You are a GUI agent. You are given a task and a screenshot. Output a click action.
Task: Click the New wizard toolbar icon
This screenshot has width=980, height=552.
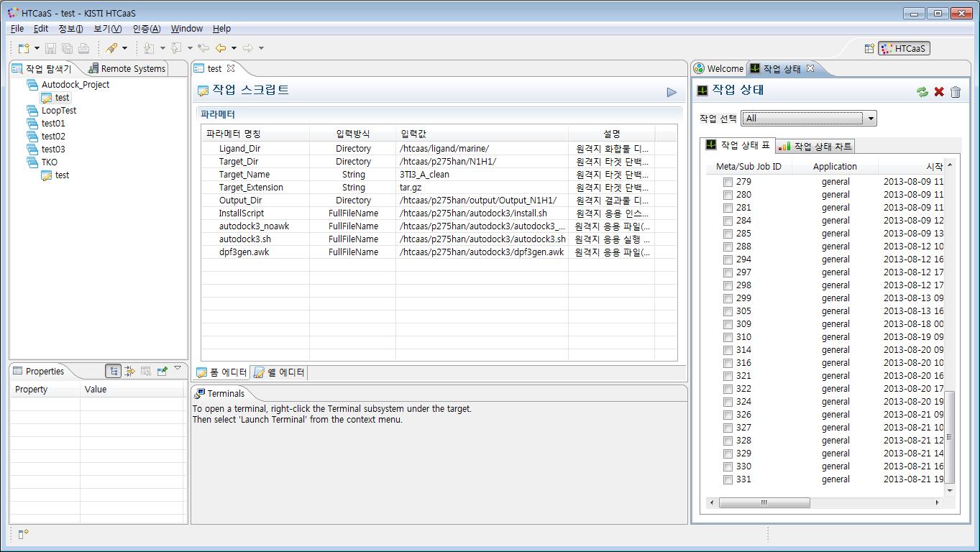coord(24,48)
